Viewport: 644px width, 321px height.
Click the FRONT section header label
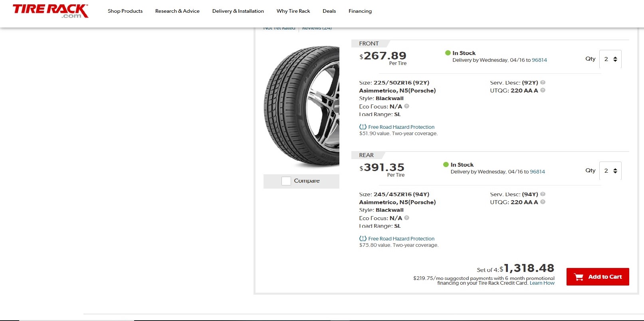coord(369,43)
